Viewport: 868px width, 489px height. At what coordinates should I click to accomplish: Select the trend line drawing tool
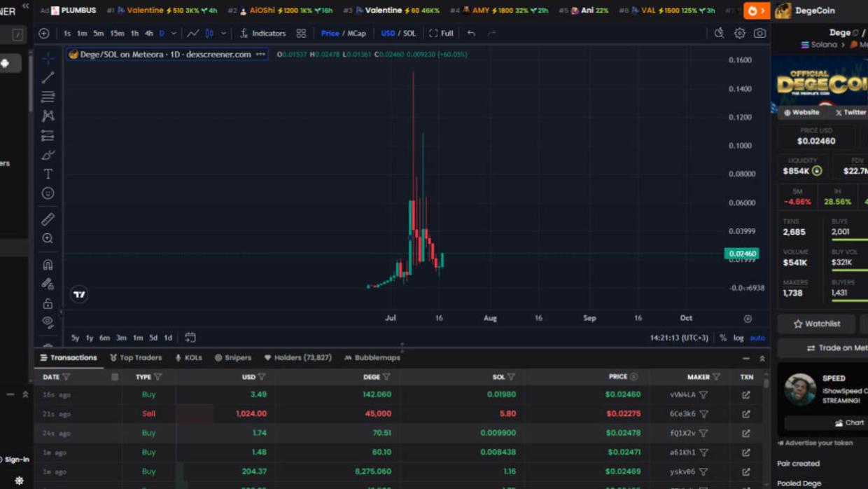point(48,77)
